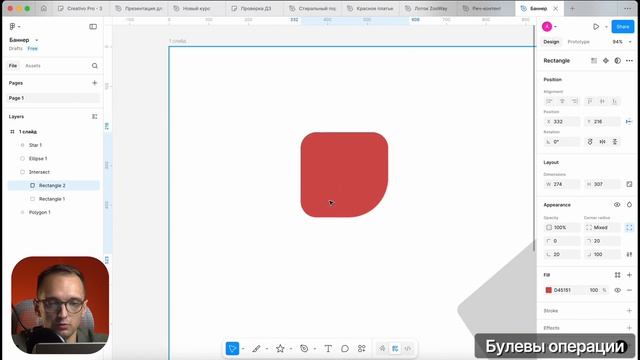Switch to Dev Mode icon
640x360 pixels.
click(408, 349)
